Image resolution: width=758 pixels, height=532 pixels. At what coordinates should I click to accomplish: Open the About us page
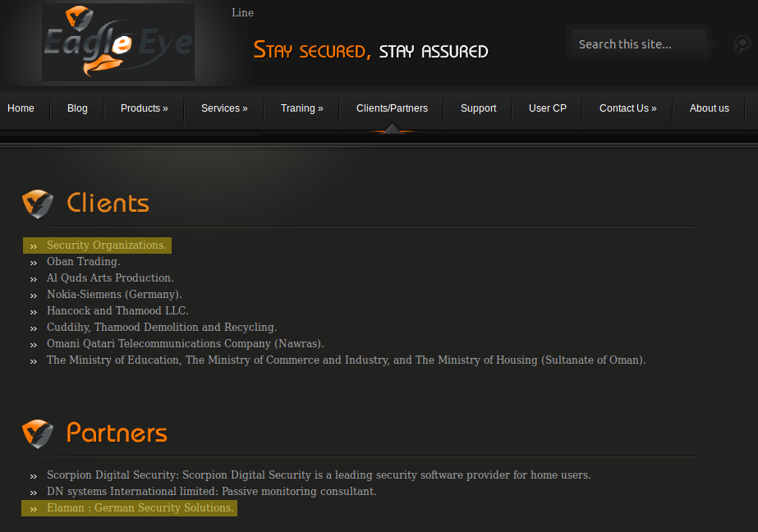(x=710, y=108)
